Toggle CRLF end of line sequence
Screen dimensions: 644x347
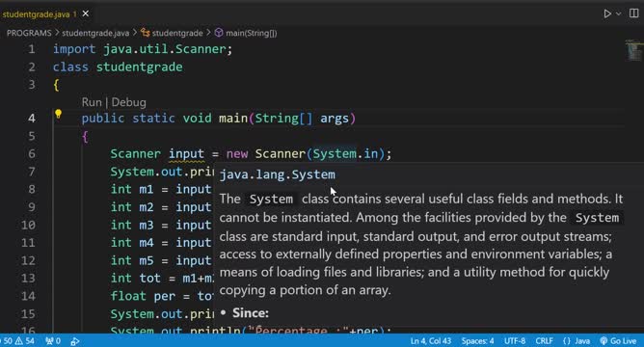544,341
